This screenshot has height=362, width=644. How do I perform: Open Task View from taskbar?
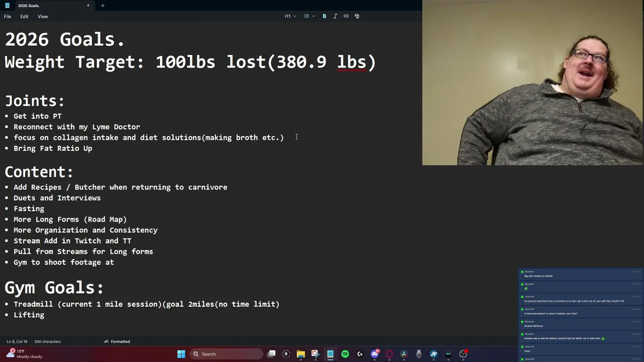272,354
